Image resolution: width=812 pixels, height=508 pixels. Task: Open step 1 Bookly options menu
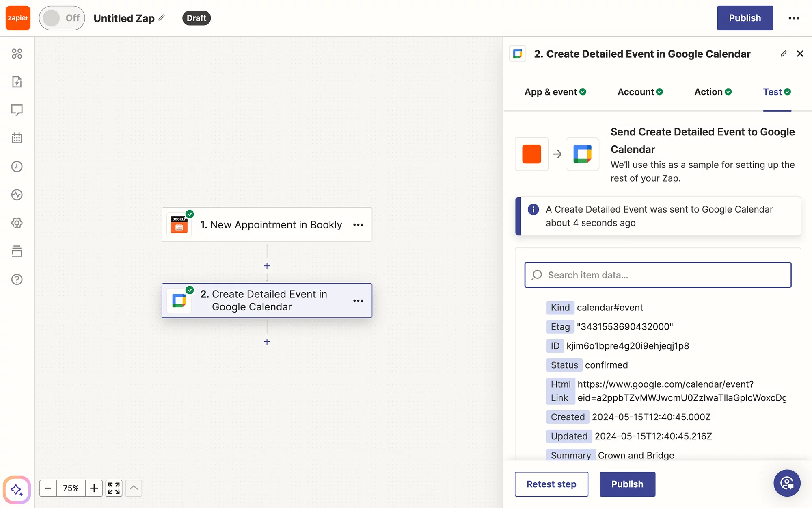tap(358, 225)
